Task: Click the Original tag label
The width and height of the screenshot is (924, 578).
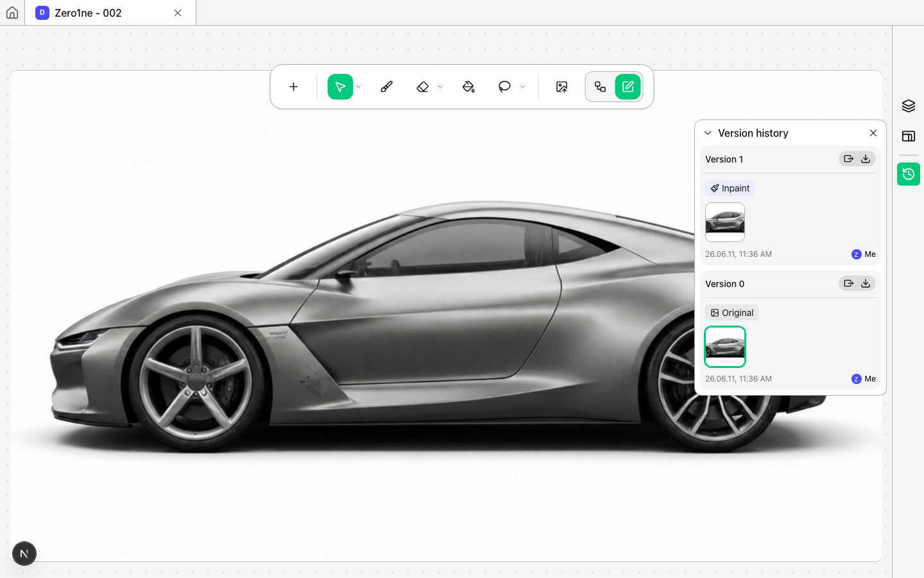Action: pos(732,313)
